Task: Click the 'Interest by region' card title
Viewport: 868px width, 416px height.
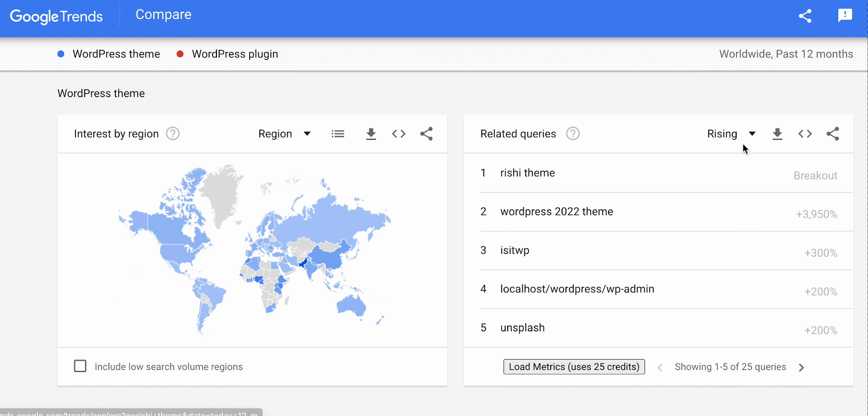Action: 116,134
